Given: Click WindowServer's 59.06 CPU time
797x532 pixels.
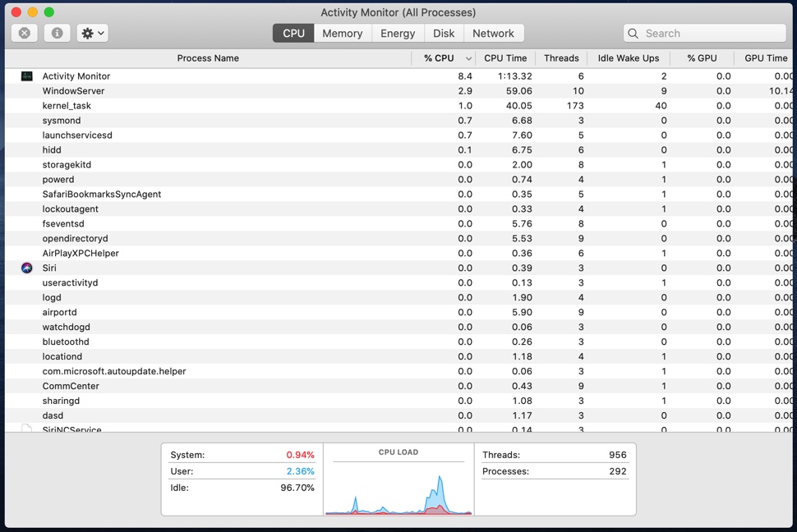Looking at the screenshot, I should click(519, 91).
